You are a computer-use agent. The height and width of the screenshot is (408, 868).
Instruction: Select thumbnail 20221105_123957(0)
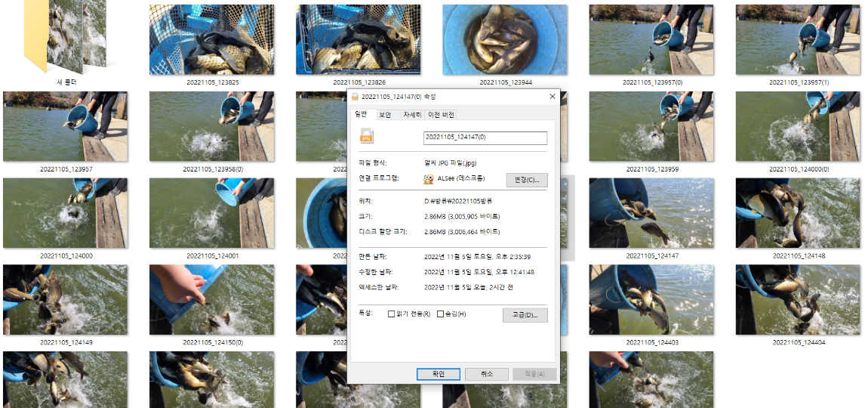coord(651,39)
